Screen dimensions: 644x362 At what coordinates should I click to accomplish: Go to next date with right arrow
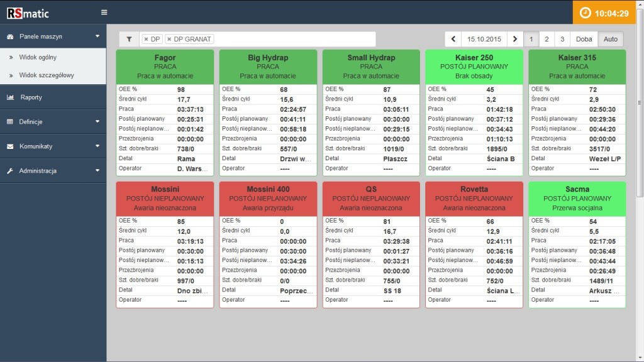[x=514, y=39]
